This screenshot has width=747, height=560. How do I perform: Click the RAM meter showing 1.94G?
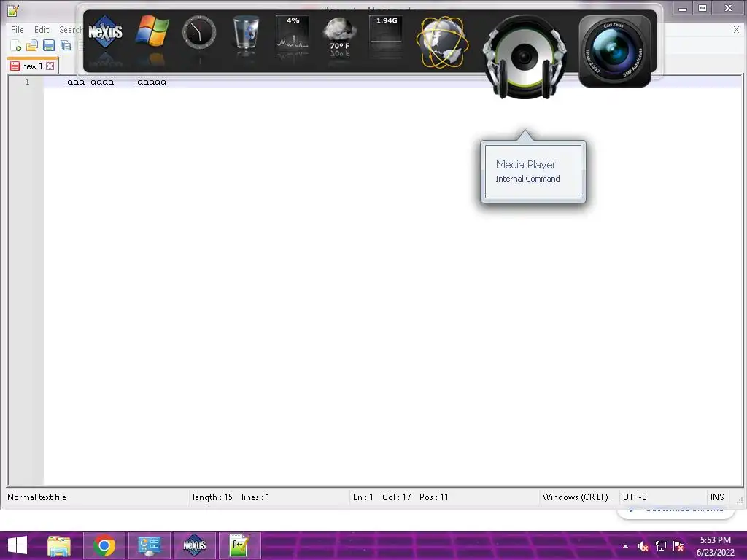(x=387, y=32)
